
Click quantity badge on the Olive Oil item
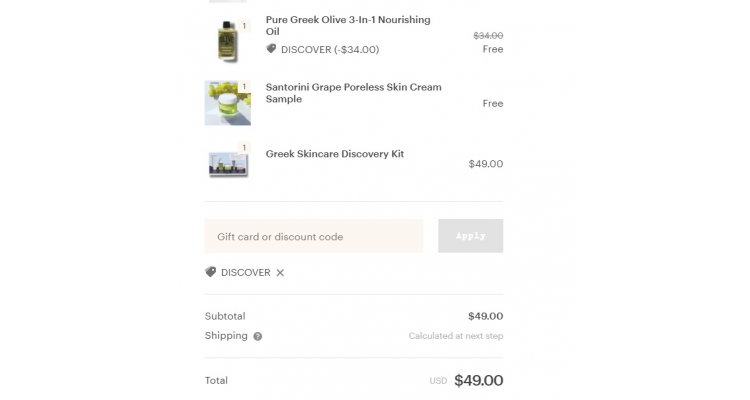pyautogui.click(x=244, y=26)
